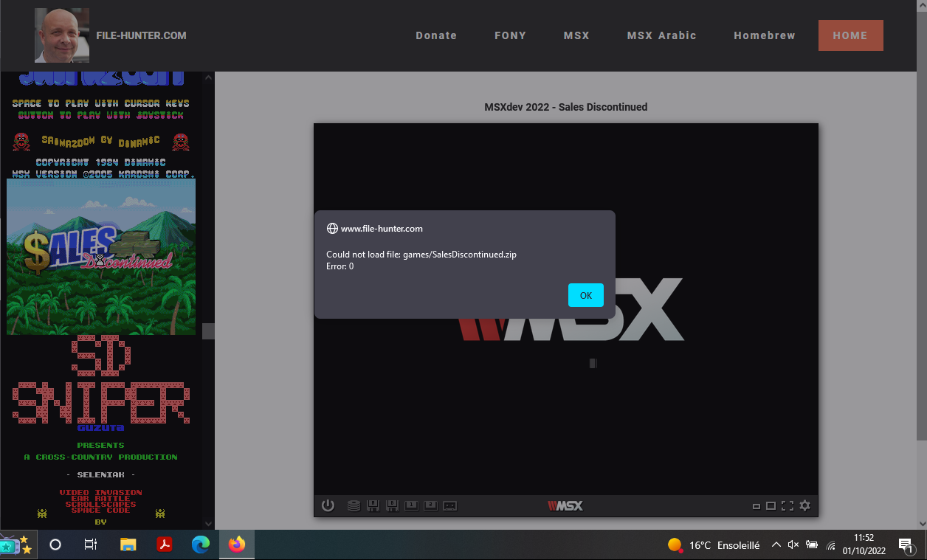Dismiss the error dialog with OK
Image resolution: width=927 pixels, height=560 pixels.
pos(586,295)
